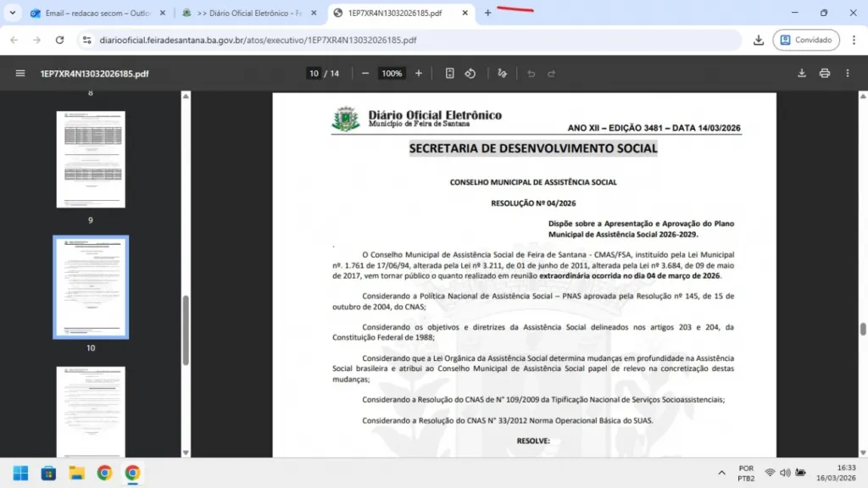Click the Convidado profile button

pyautogui.click(x=806, y=40)
